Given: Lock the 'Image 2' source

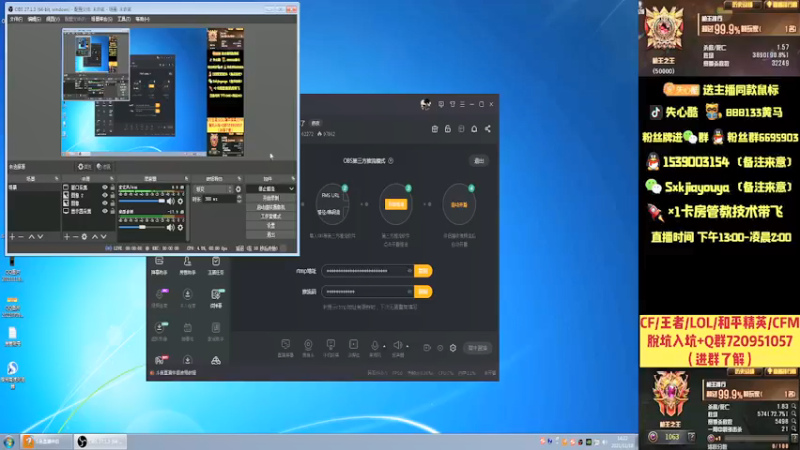Looking at the screenshot, I should [112, 195].
